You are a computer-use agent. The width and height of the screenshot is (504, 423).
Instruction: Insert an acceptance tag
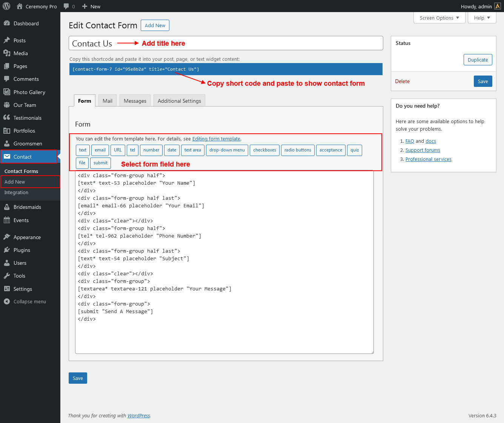[331, 150]
